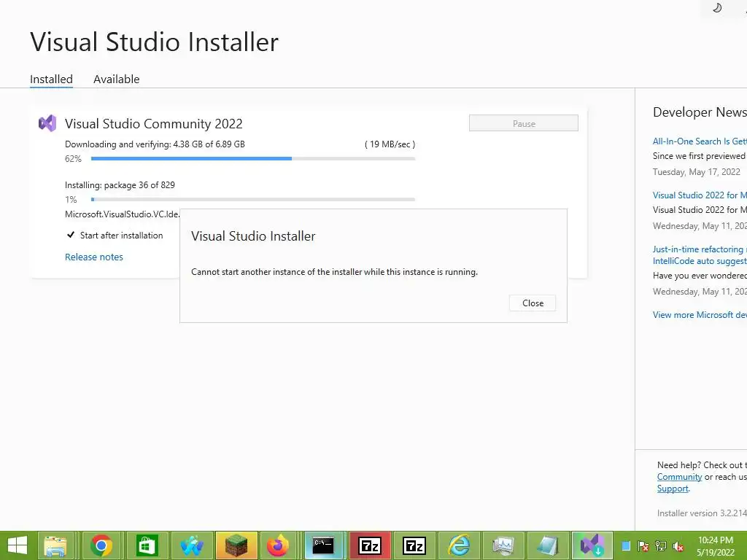
Task: Click the Downloading and verifying 4.38 GB text
Action: coord(155,144)
